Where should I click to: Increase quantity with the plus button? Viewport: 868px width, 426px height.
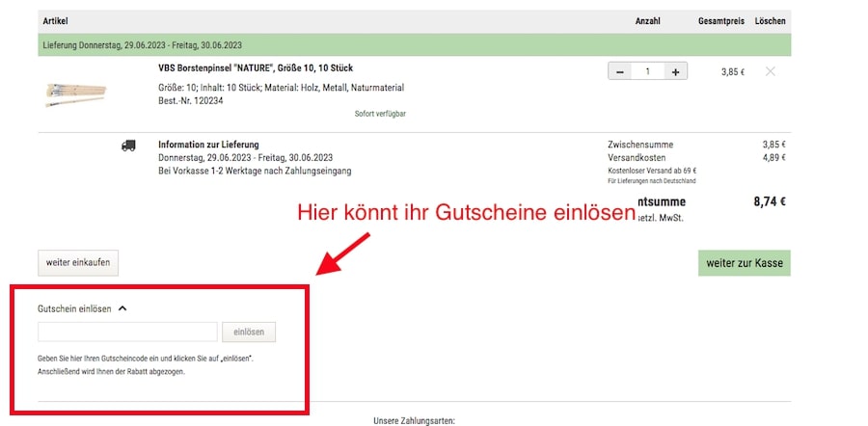click(x=676, y=71)
